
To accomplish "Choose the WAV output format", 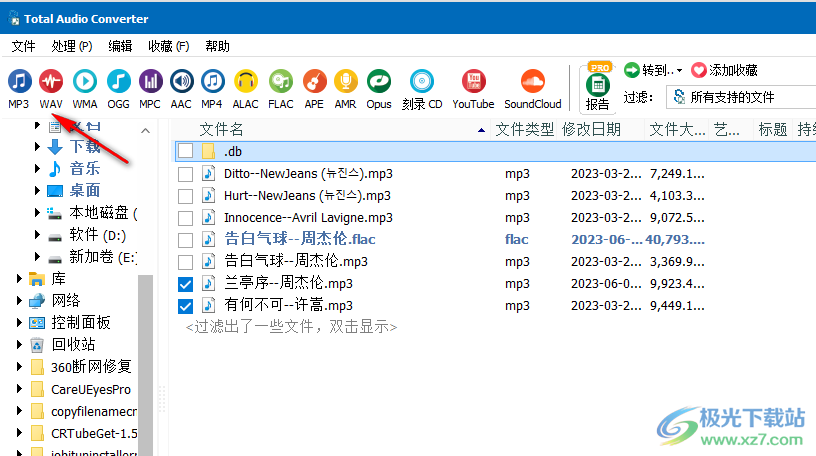I will pos(51,89).
